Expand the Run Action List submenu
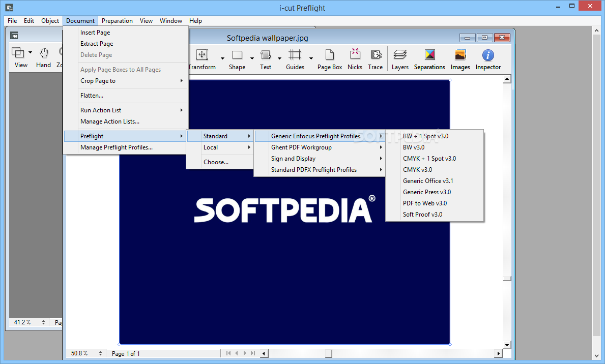This screenshot has height=364, width=605. click(x=126, y=110)
